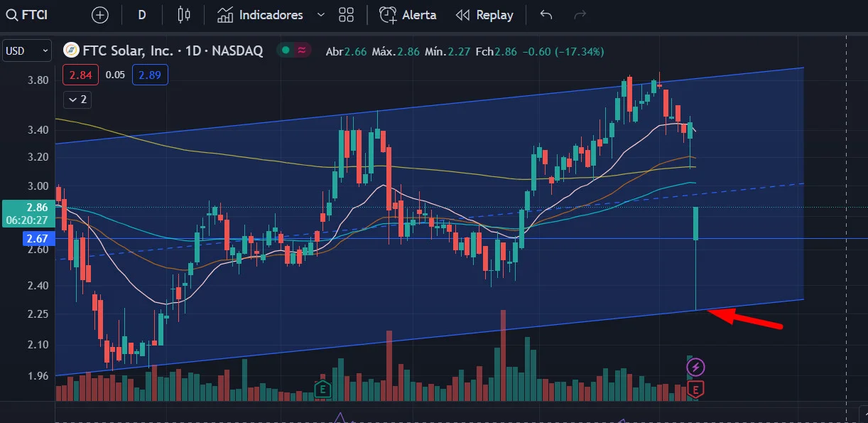The height and width of the screenshot is (423, 868).
Task: Expand the indicators favorites dropdown arrow
Action: pyautogui.click(x=320, y=14)
